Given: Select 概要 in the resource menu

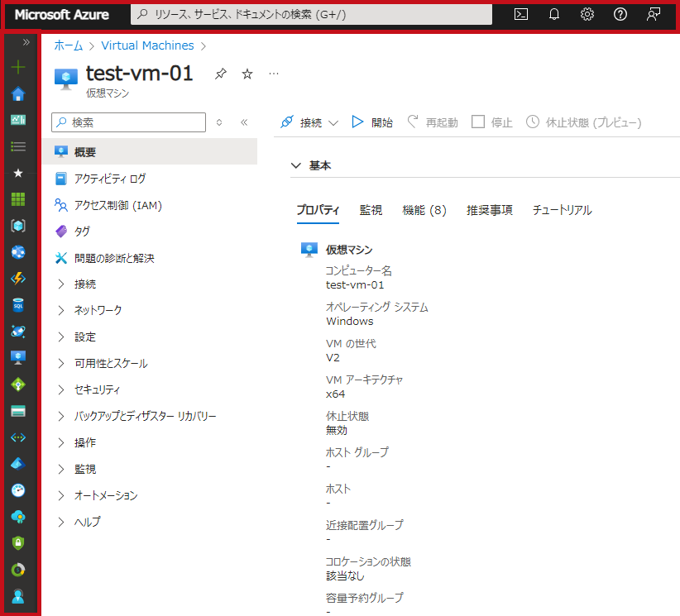Looking at the screenshot, I should (x=150, y=151).
